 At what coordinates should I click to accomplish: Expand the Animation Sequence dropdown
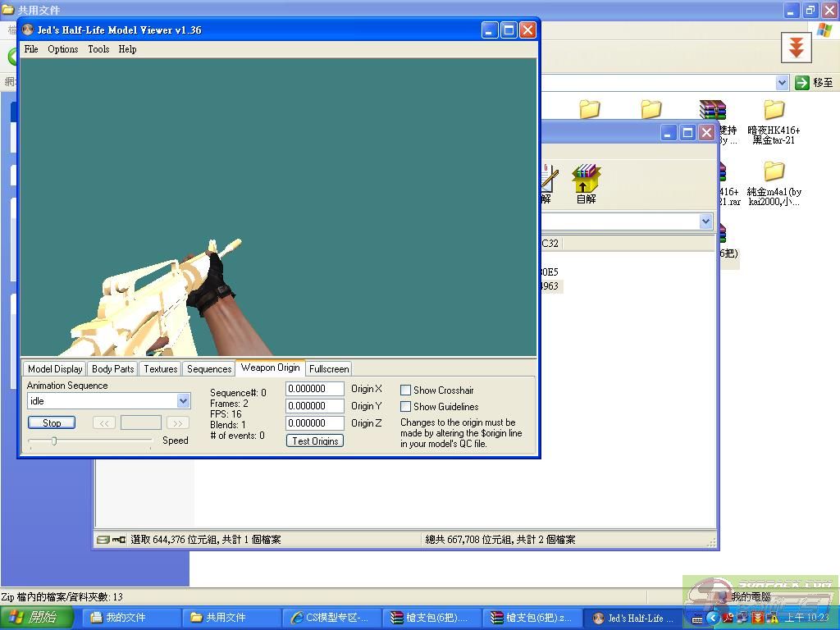[x=183, y=401]
